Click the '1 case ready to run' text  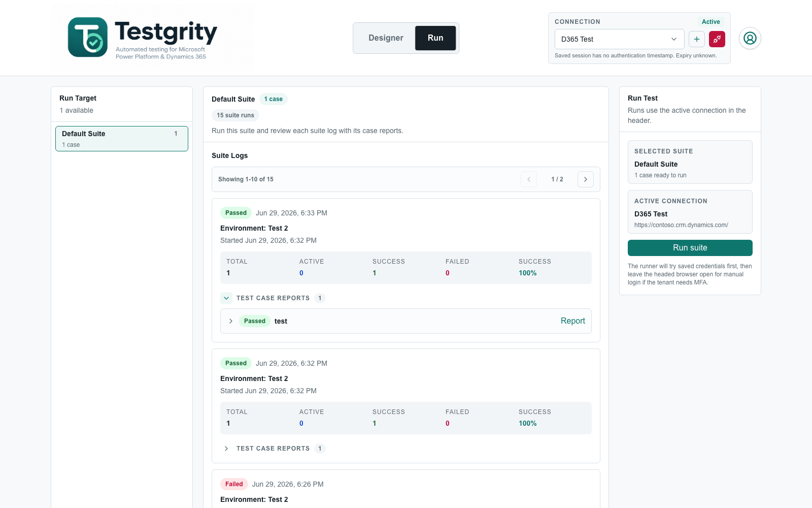[x=660, y=175]
